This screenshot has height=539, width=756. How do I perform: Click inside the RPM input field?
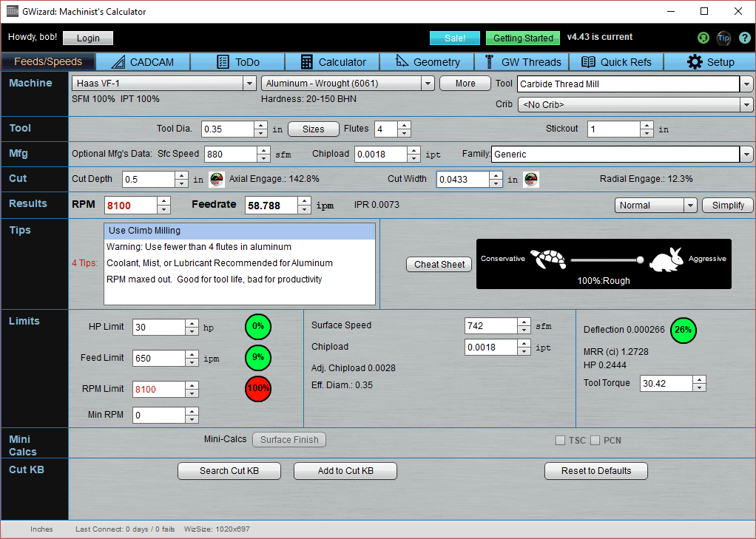click(129, 205)
